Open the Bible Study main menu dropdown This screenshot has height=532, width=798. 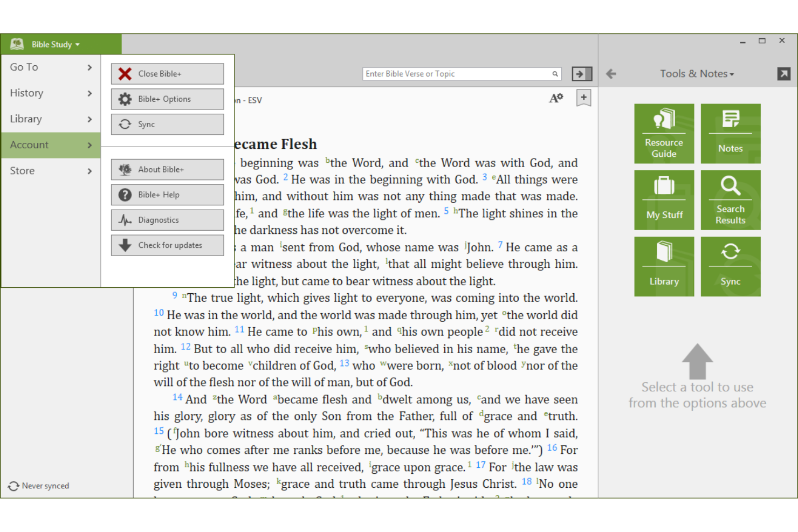pos(56,44)
